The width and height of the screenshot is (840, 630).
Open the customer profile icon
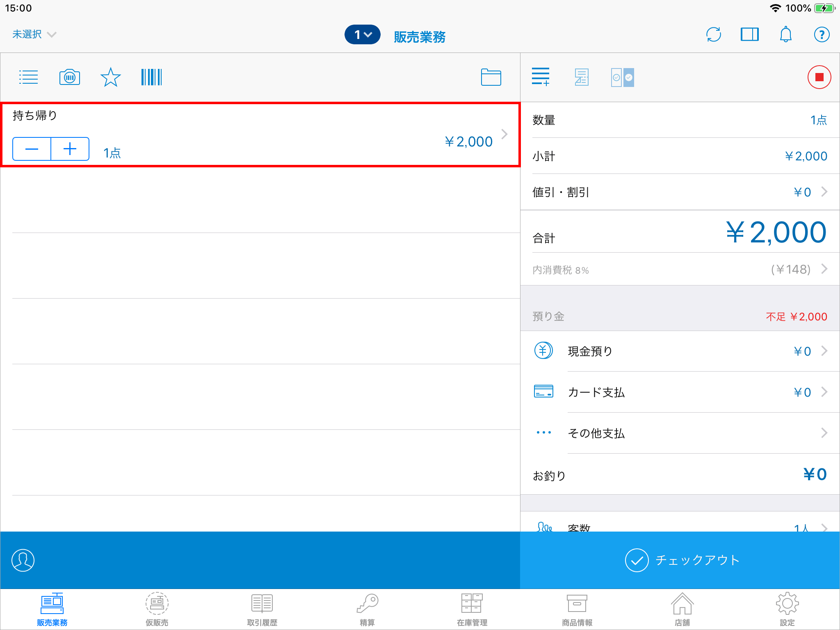pyautogui.click(x=23, y=560)
